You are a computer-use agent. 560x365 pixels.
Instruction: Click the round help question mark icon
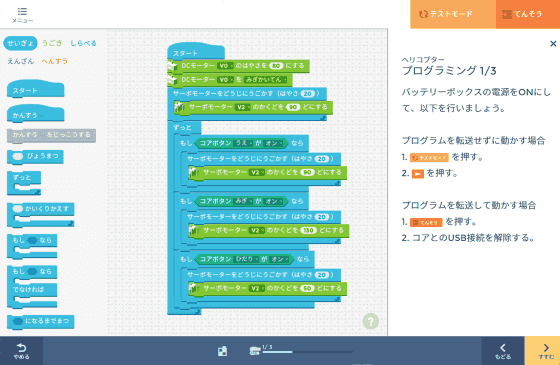tap(370, 321)
